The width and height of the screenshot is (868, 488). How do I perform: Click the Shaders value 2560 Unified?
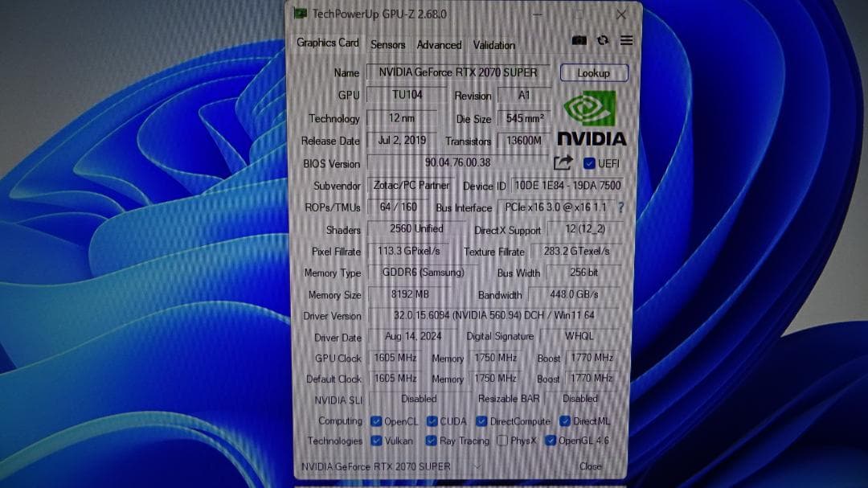[x=416, y=229]
